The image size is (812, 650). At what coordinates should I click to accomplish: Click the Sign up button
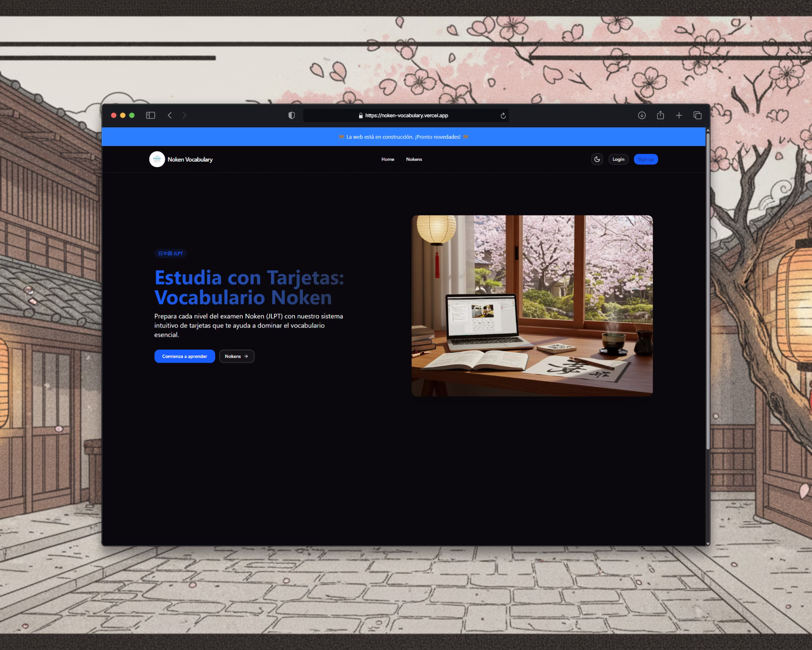click(645, 159)
